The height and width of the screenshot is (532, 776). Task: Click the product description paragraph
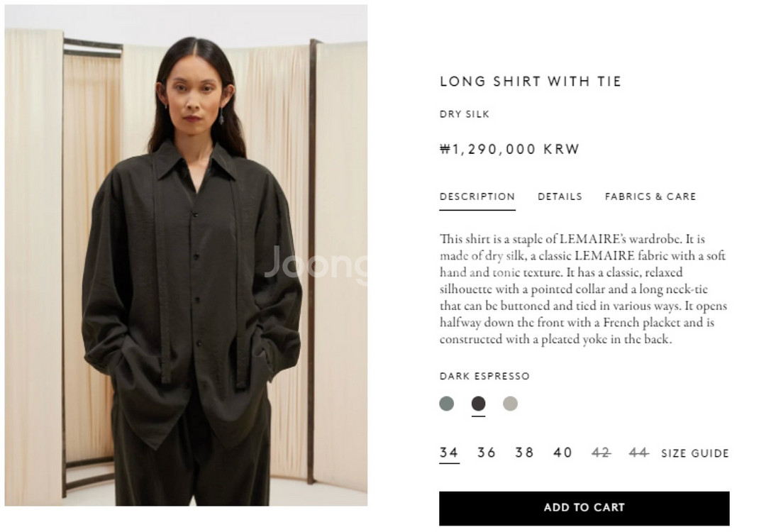coord(584,289)
